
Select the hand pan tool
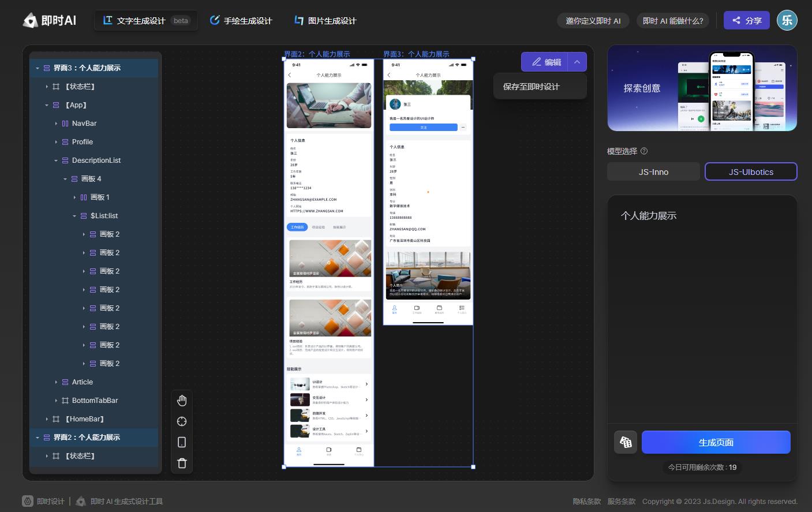click(182, 401)
